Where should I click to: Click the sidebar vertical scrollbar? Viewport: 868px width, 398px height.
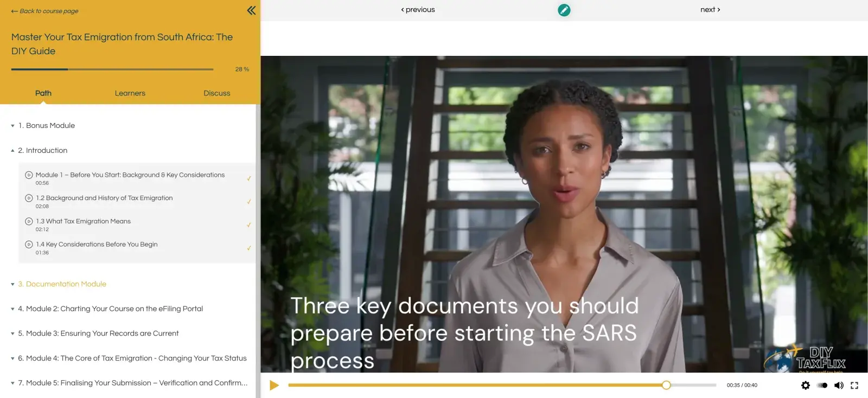coord(258,251)
